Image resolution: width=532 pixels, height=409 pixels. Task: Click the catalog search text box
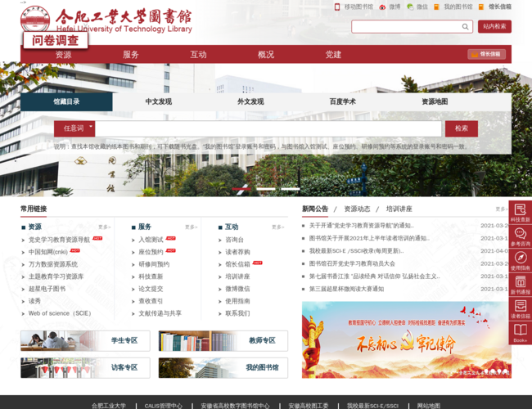point(268,128)
